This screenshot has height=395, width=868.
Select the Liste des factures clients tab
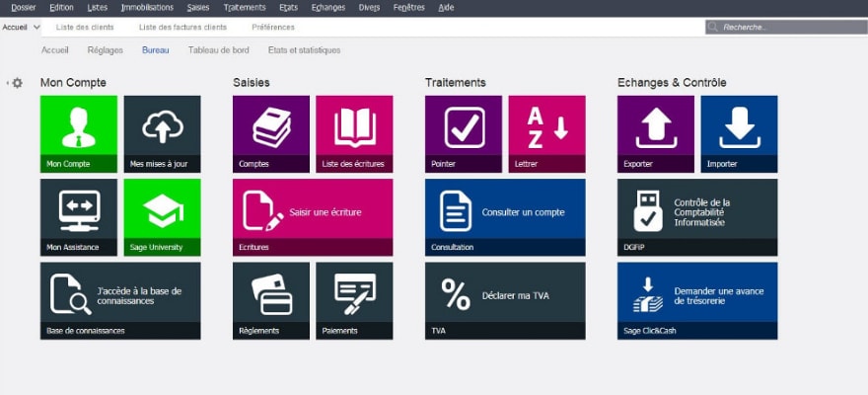tap(182, 28)
